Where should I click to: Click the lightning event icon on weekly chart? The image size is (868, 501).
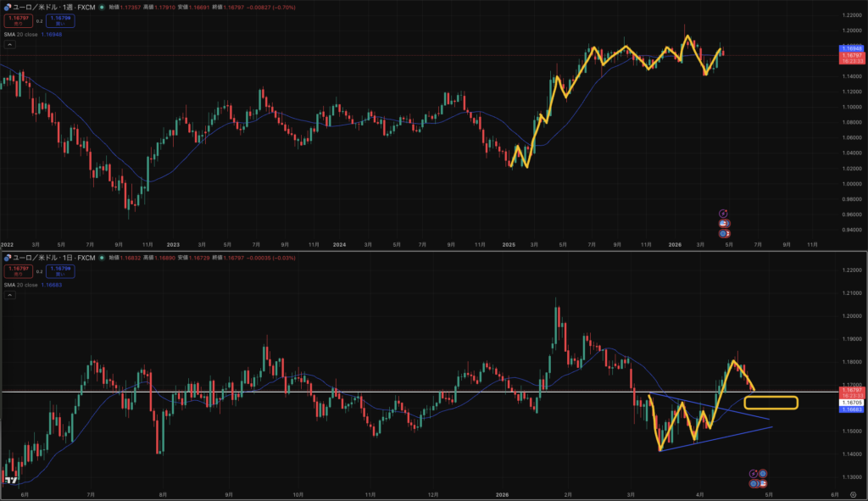(x=722, y=213)
